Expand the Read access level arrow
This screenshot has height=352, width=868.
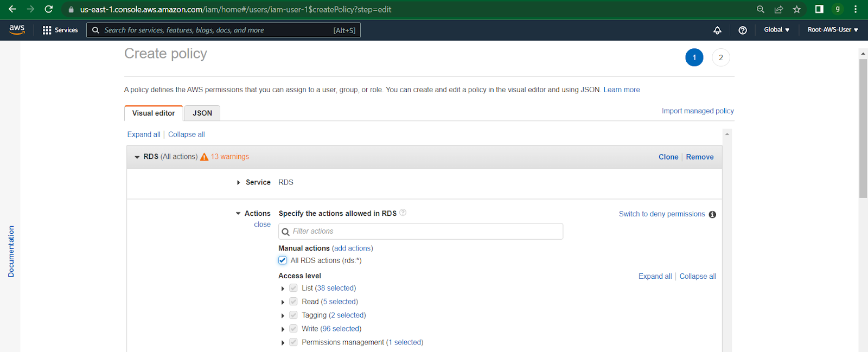click(283, 302)
